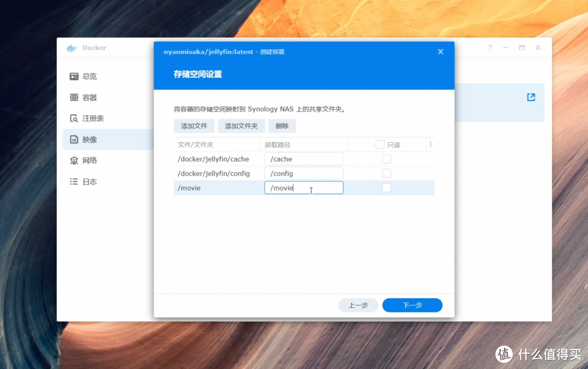This screenshot has height=369, width=588.
Task: Select the 容器 Containers sidebar icon
Action: 74,97
